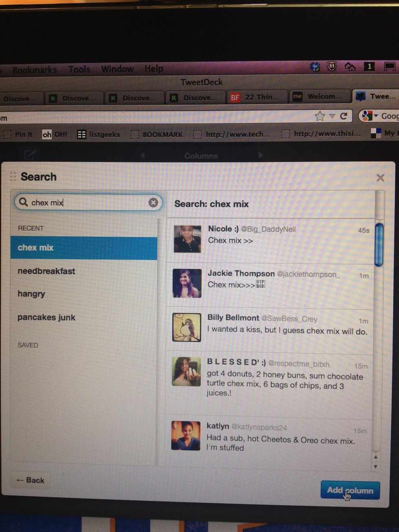Click the 'Search: chex mix' heading
399x532 pixels.
click(211, 204)
